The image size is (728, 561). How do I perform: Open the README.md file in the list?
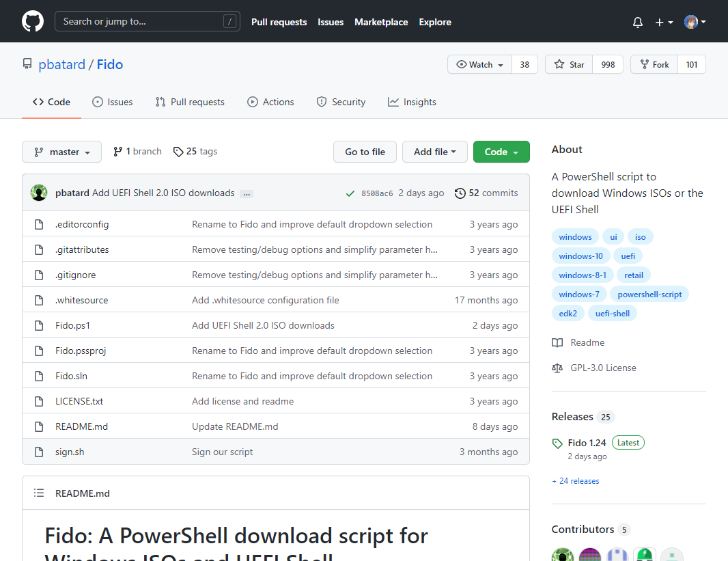[x=82, y=427]
